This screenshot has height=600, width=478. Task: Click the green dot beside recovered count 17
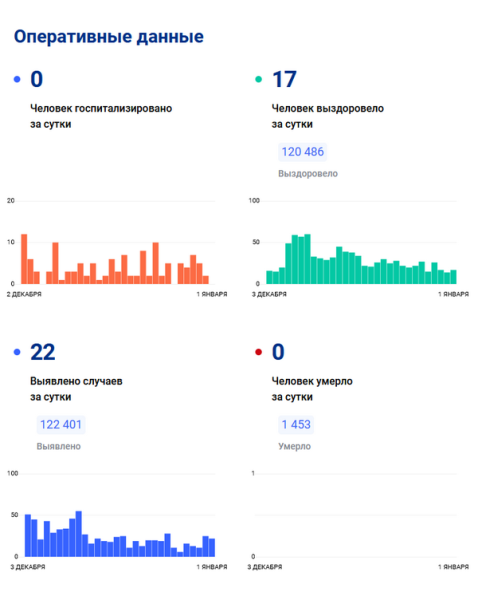[x=258, y=79]
